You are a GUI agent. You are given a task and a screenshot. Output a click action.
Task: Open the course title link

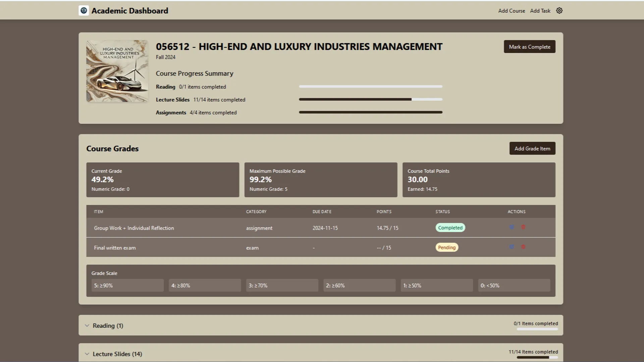299,46
